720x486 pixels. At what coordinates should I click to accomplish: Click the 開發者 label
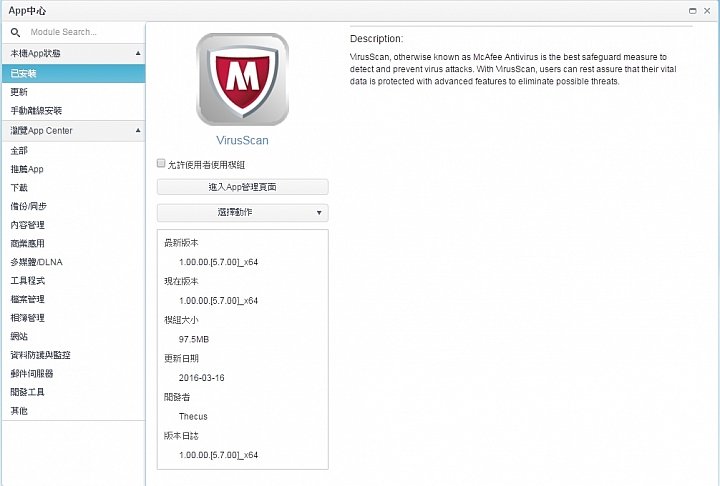[x=177, y=397]
